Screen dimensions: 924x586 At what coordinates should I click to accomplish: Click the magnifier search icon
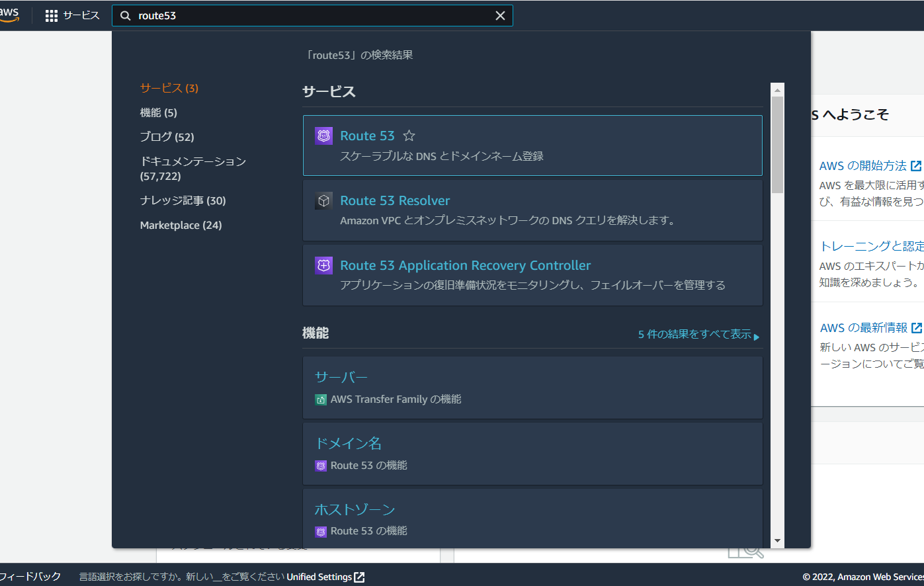click(x=126, y=16)
